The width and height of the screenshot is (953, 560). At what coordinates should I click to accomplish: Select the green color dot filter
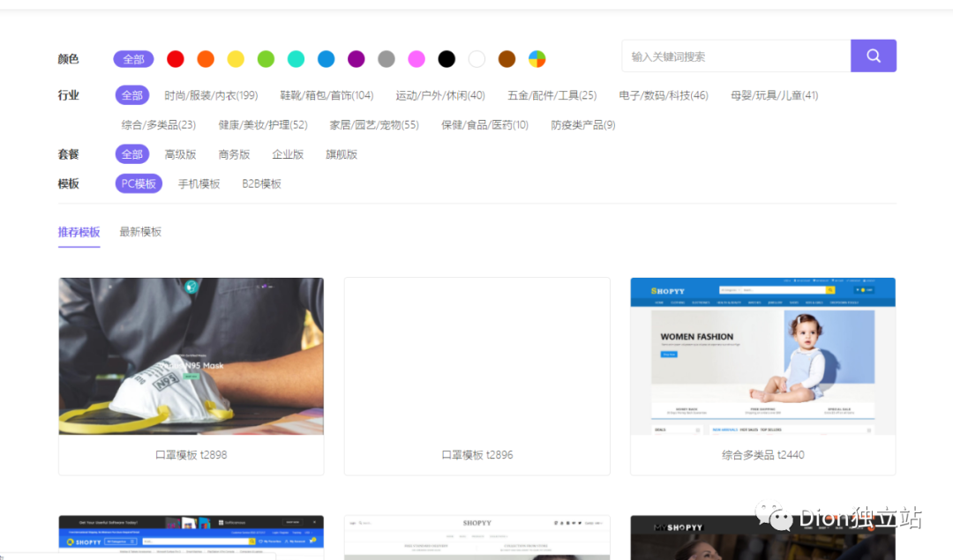click(x=266, y=58)
